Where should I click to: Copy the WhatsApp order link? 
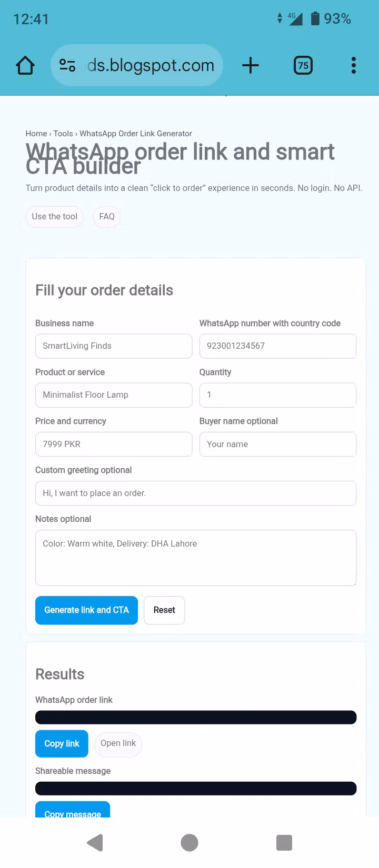61,743
